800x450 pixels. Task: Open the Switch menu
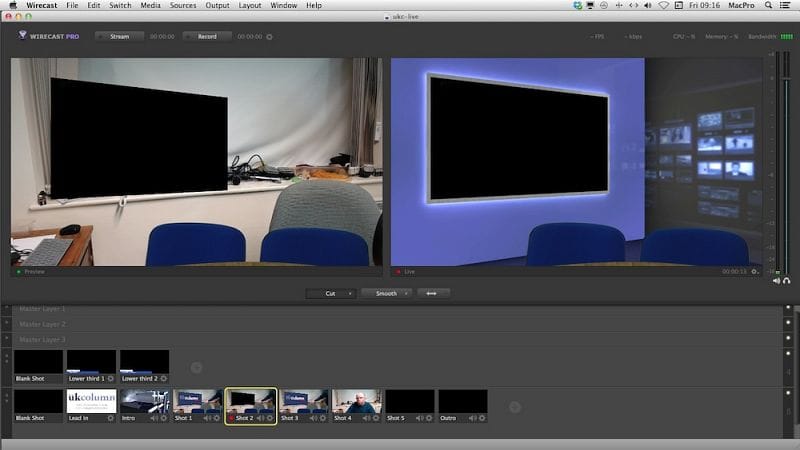coord(120,5)
